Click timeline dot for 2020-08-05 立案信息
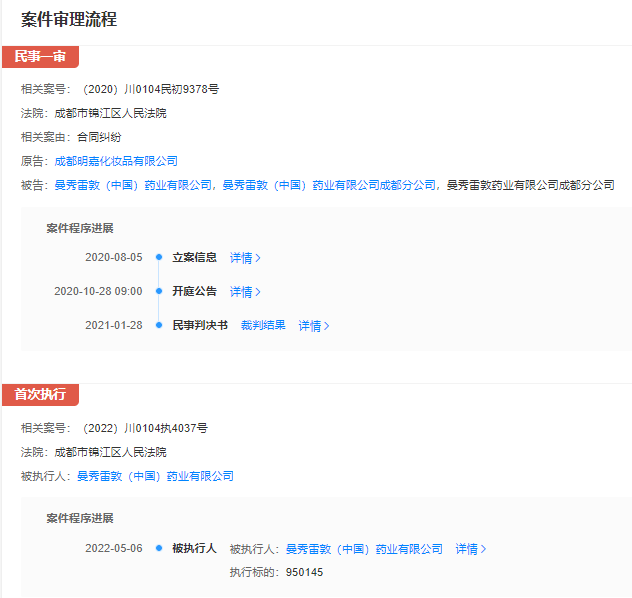632x598 pixels. pyautogui.click(x=159, y=257)
